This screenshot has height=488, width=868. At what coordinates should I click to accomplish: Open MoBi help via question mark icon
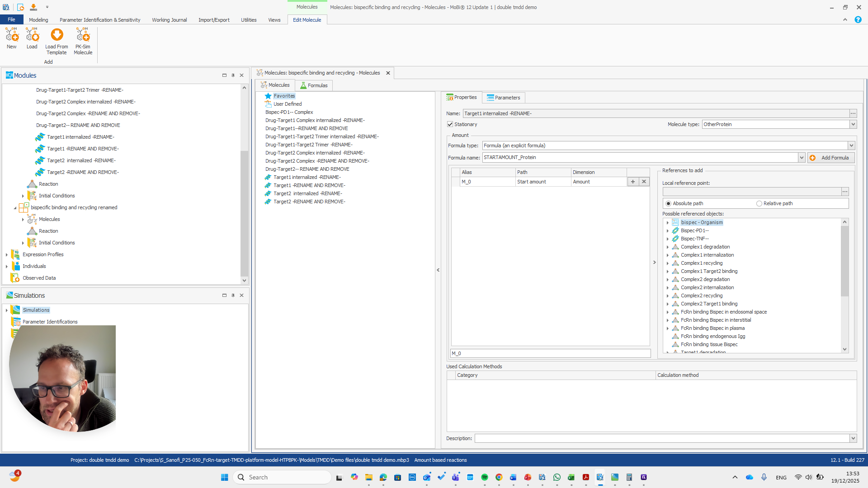(x=858, y=19)
